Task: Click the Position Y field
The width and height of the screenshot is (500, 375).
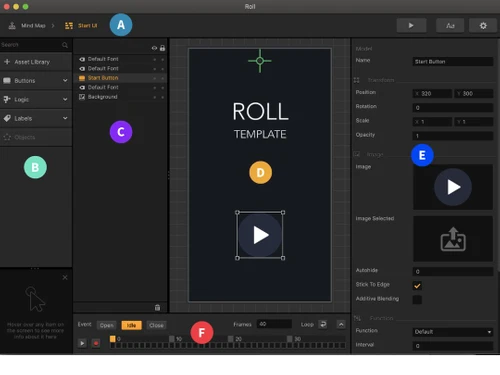Action: coord(474,94)
